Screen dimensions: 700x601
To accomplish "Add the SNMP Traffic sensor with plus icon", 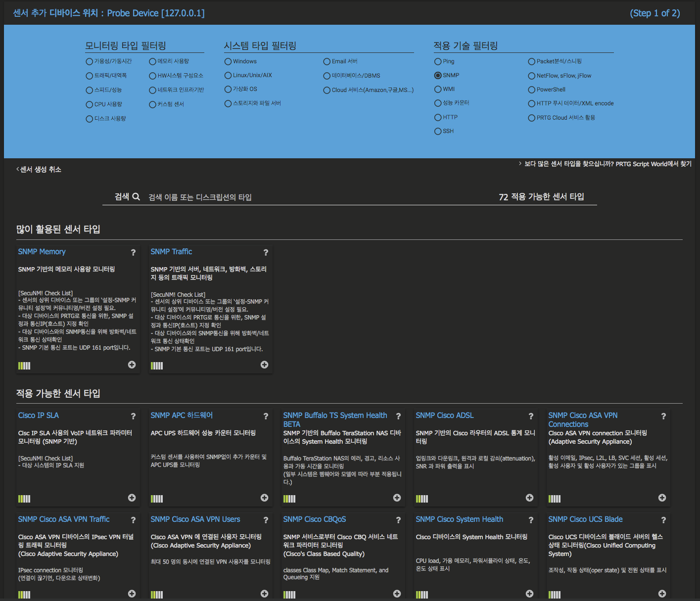I will pyautogui.click(x=265, y=365).
